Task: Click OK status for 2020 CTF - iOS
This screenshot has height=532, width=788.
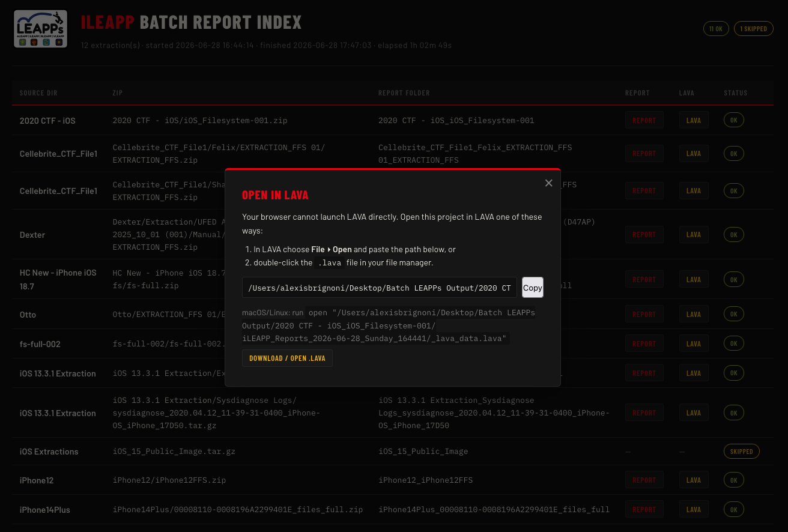Action: pyautogui.click(x=733, y=120)
